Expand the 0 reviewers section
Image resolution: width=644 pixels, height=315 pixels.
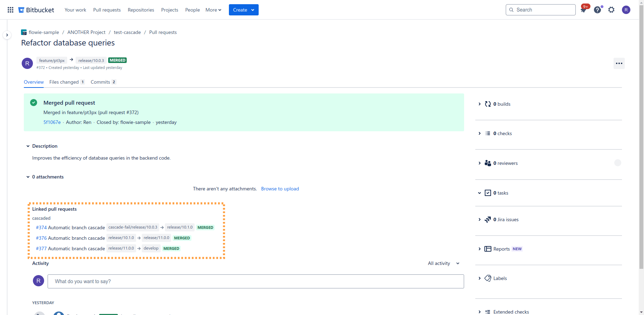pos(479,163)
